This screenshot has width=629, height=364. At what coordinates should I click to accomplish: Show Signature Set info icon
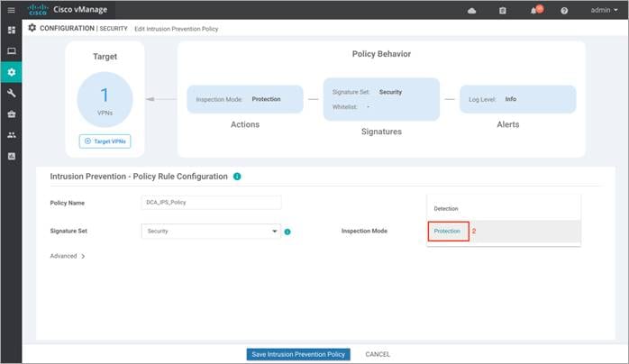(x=287, y=232)
